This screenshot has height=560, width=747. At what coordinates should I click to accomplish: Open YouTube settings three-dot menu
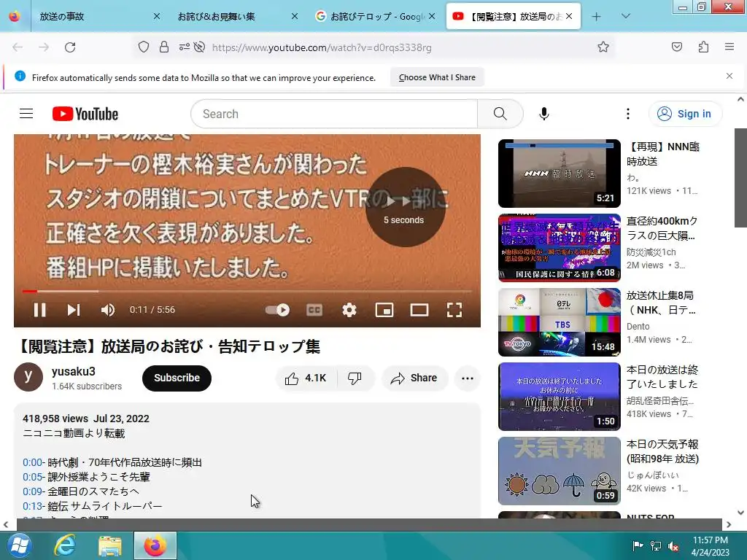628,114
